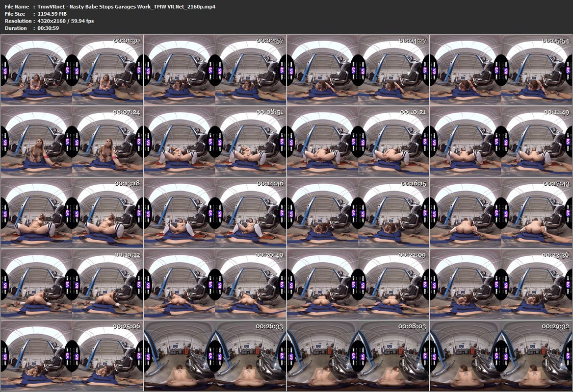Click the frame timestamped 00:23:36
The height and width of the screenshot is (392, 573).
[501, 284]
